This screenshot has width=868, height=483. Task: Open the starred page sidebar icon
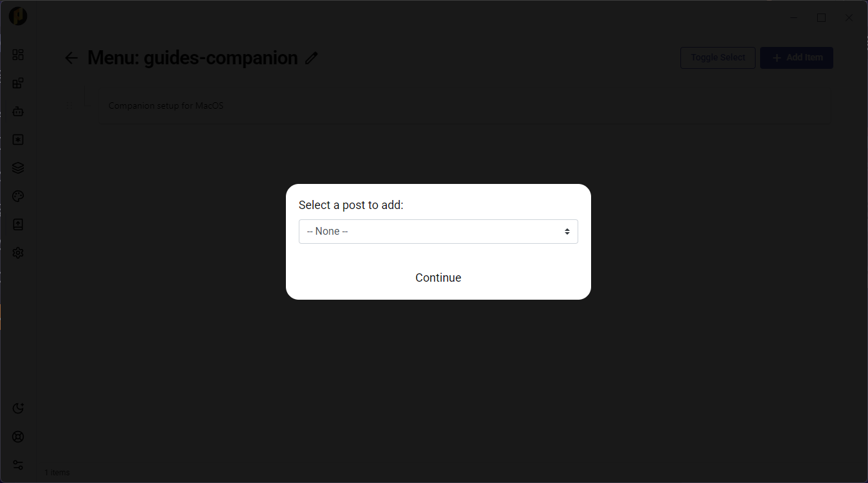pos(18,140)
